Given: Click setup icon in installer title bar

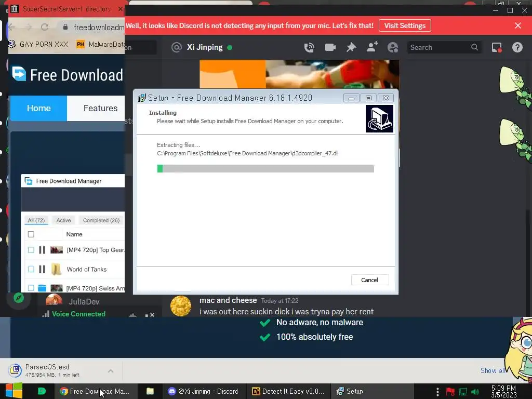Looking at the screenshot, I should click(142, 98).
